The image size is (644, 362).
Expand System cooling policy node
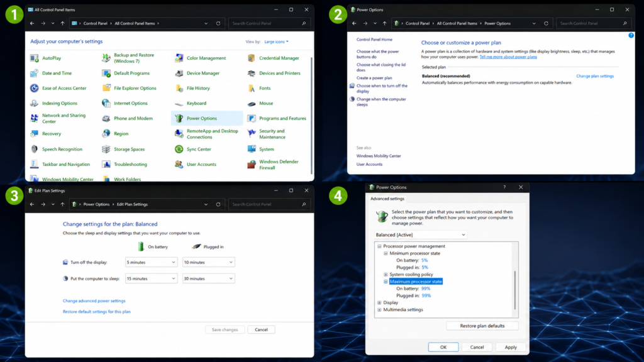386,275
